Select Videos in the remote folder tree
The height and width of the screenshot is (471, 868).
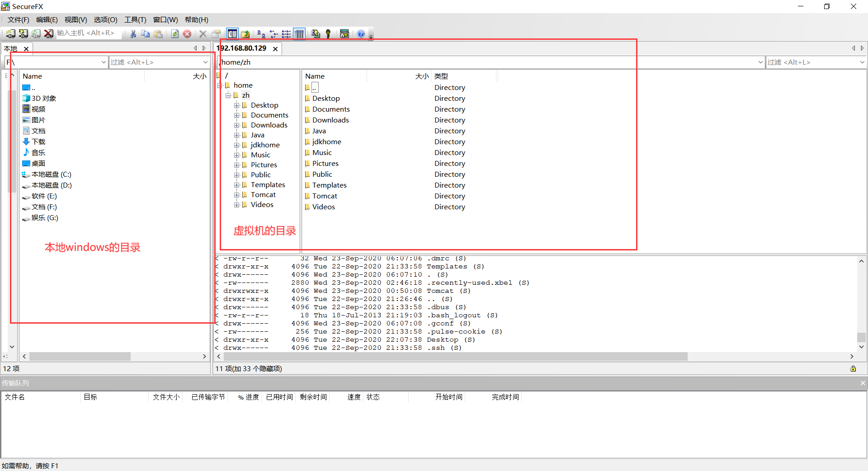[x=262, y=205]
